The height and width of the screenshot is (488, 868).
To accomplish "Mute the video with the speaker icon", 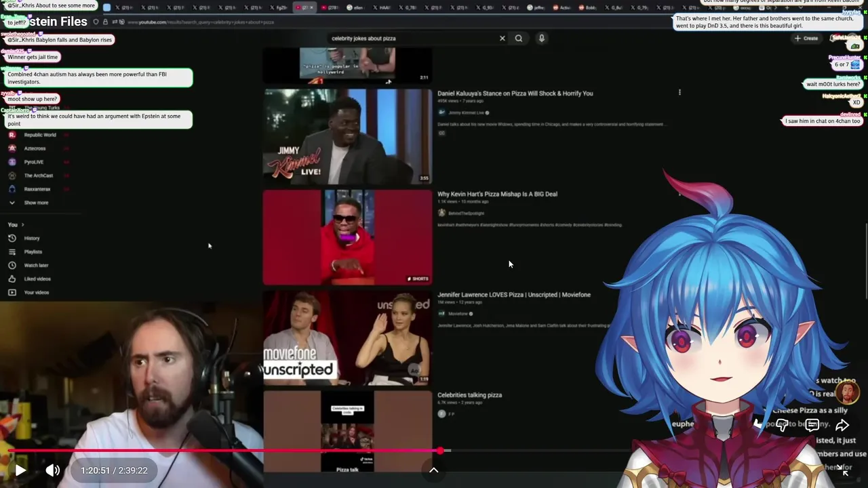I will click(52, 470).
